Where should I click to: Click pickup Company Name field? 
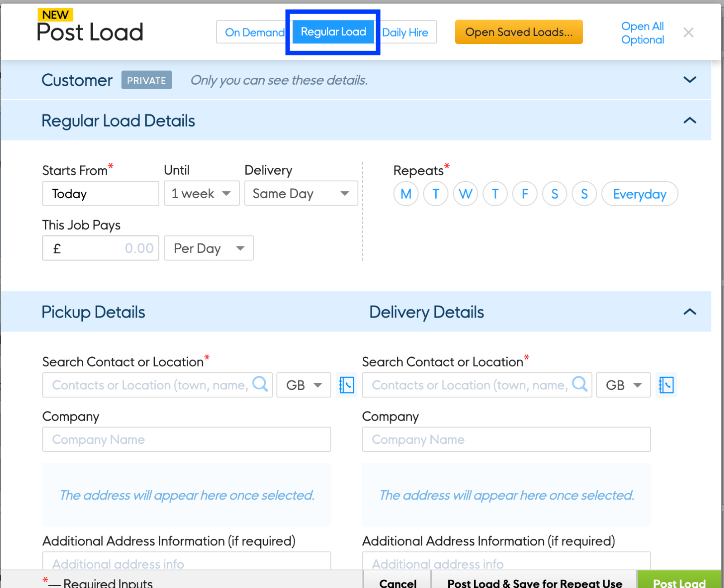coord(186,439)
